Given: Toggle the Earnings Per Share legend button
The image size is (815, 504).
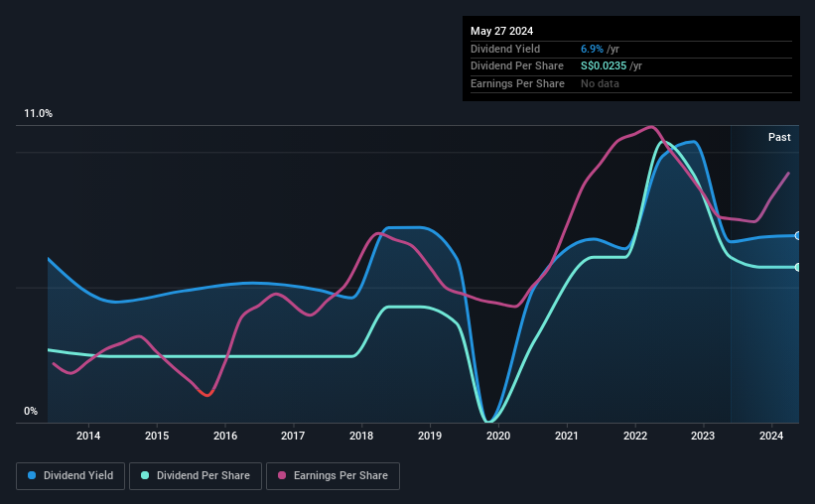Looking at the screenshot, I should click(333, 476).
